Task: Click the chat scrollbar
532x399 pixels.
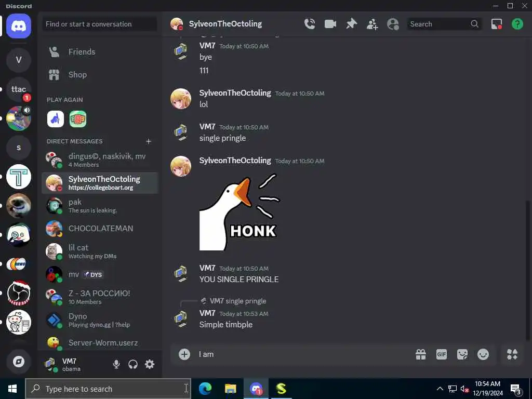Action: click(527, 270)
